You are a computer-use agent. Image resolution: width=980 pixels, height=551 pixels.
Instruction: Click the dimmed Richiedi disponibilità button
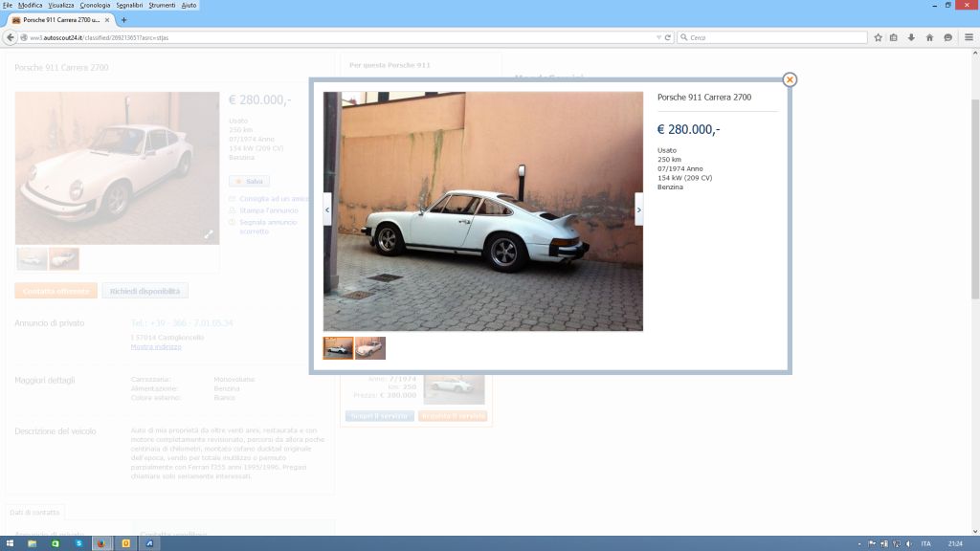145,291
